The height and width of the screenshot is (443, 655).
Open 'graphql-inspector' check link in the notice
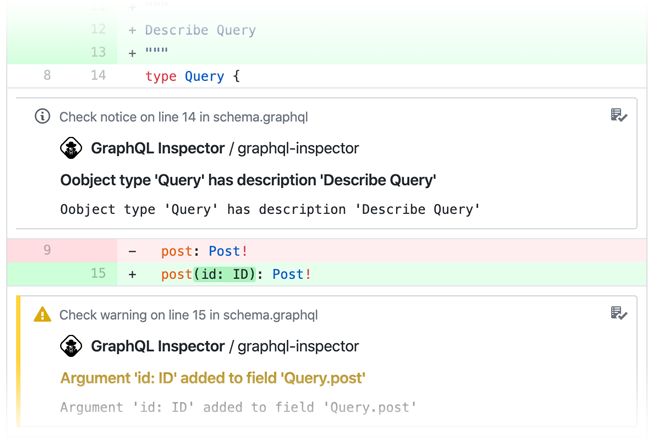[298, 148]
